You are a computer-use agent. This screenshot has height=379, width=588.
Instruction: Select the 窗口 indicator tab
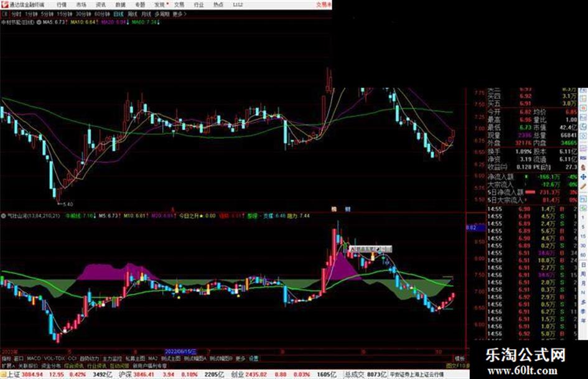19,358
